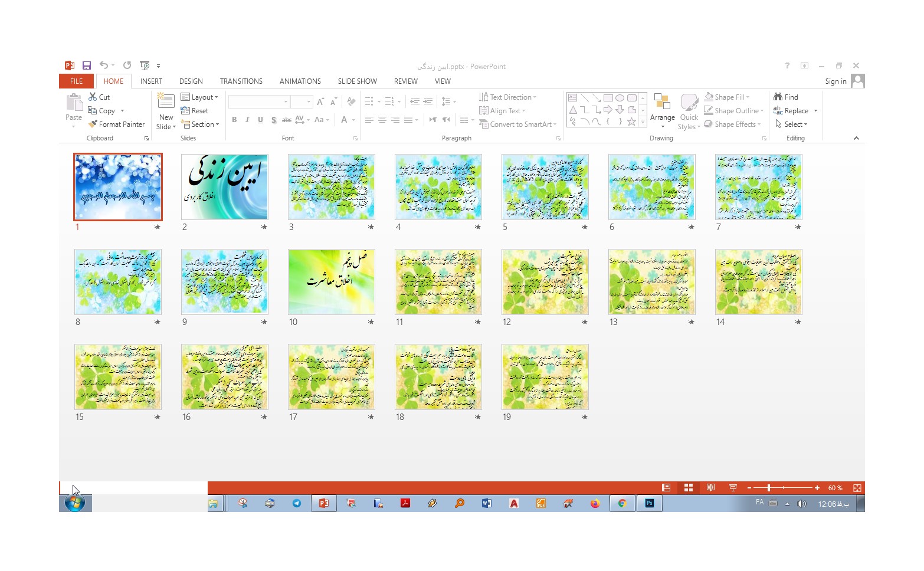Collapse the ribbon

pyautogui.click(x=856, y=138)
